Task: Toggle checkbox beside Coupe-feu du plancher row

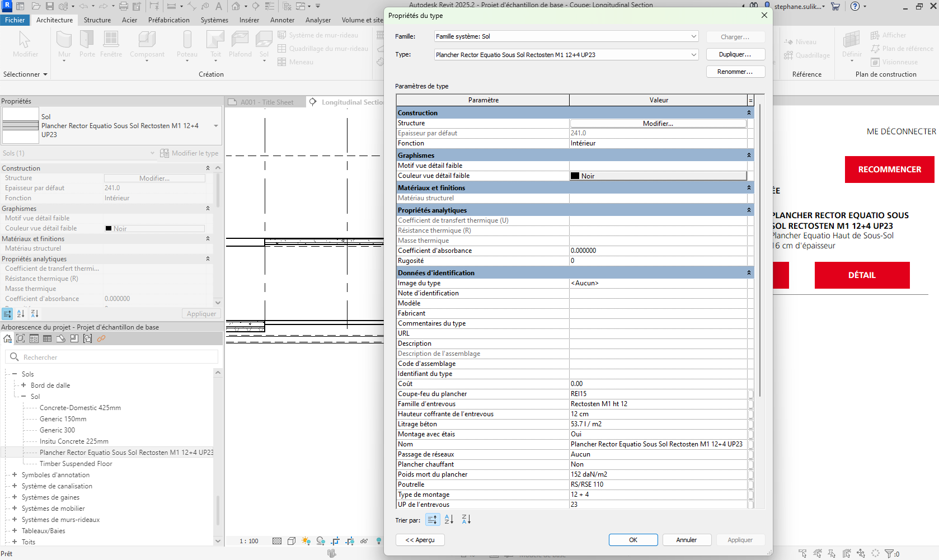Action: pos(750,394)
